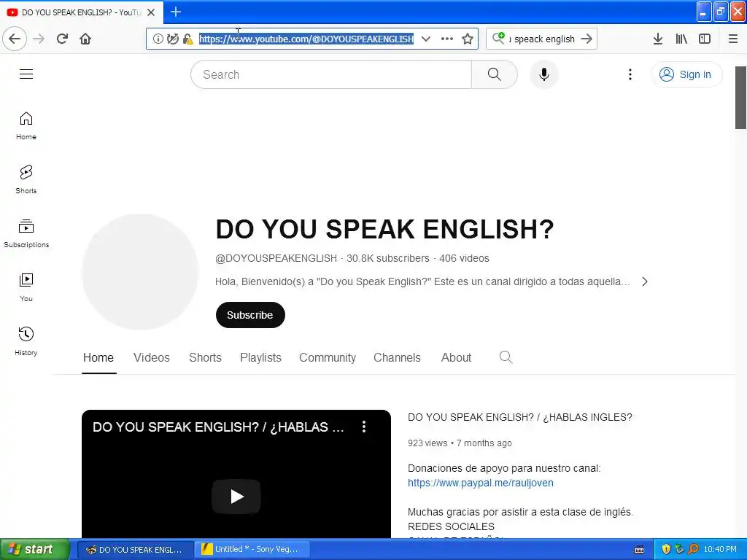Click the browser forward arrow
The image size is (747, 560).
[x=39, y=39]
